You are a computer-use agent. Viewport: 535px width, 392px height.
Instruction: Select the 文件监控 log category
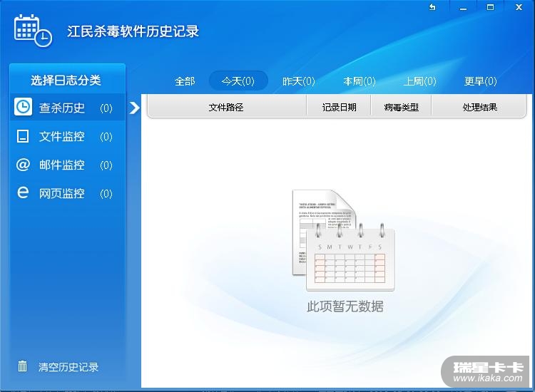68,136
